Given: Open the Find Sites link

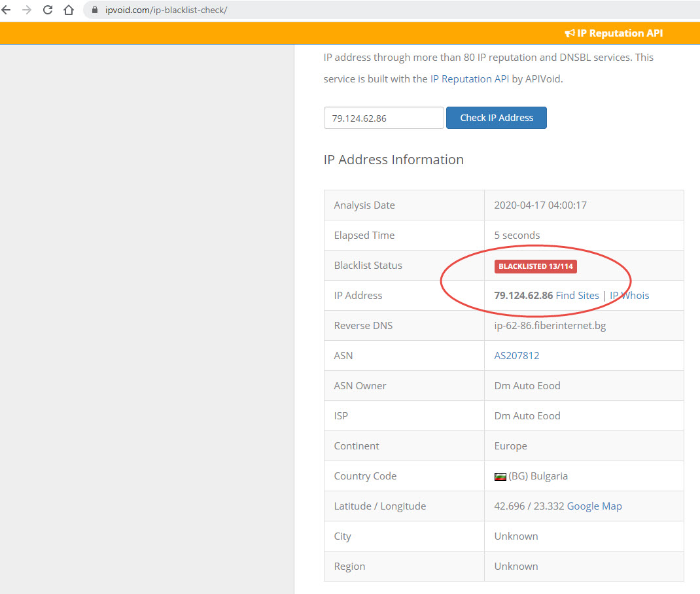Looking at the screenshot, I should coord(577,295).
